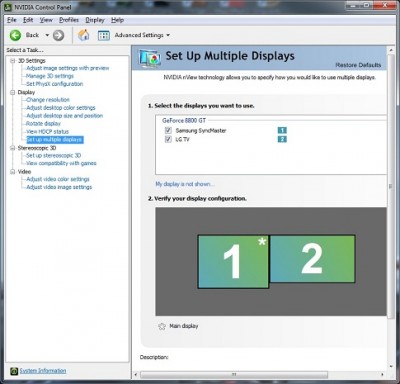Click the grey Forward arrow icon
The image size is (400, 384).
[x=58, y=35]
